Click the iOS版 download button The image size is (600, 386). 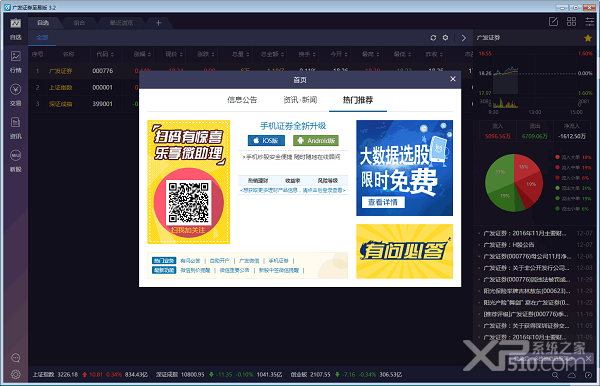266,141
